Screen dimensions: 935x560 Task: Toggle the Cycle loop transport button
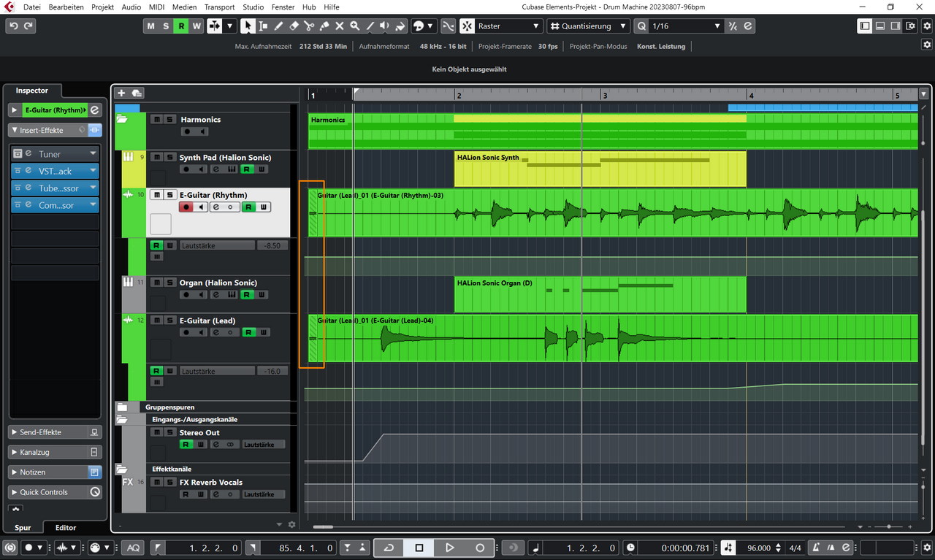coord(389,548)
